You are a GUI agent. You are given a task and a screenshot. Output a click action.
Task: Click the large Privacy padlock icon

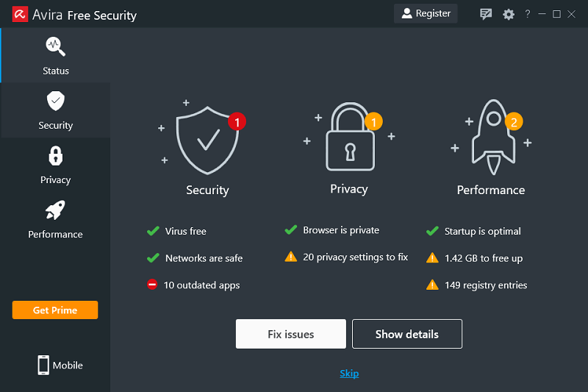350,137
